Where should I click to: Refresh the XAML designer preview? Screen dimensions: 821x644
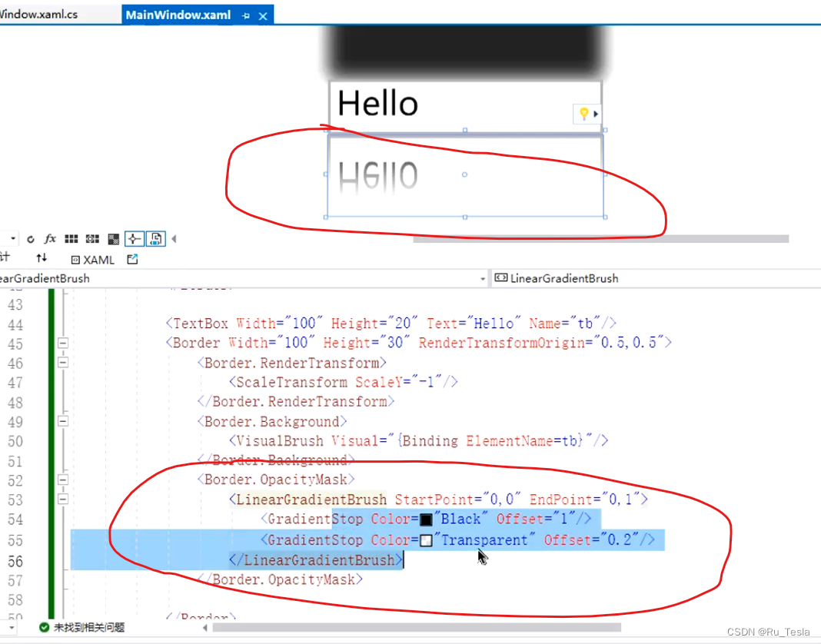point(31,238)
